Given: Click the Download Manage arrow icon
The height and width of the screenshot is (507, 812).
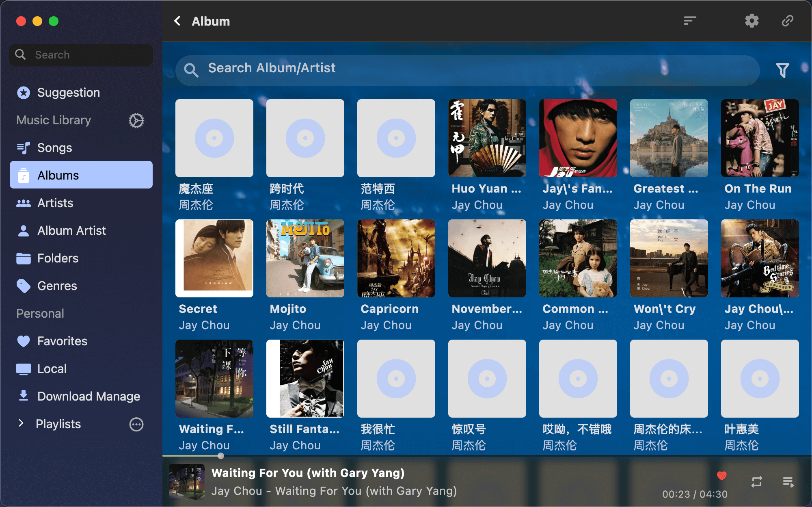Looking at the screenshot, I should [x=24, y=396].
